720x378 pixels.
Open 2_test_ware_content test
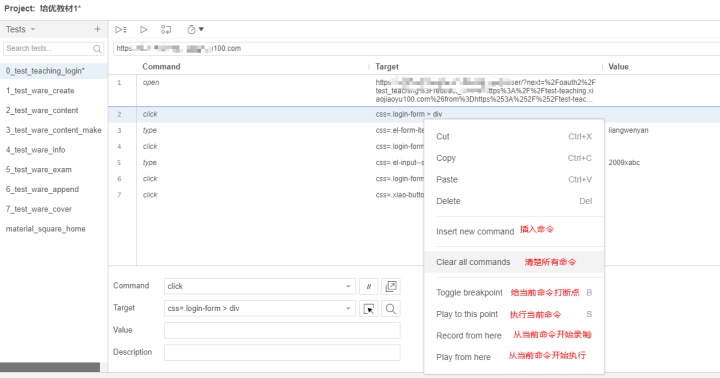coord(54,111)
